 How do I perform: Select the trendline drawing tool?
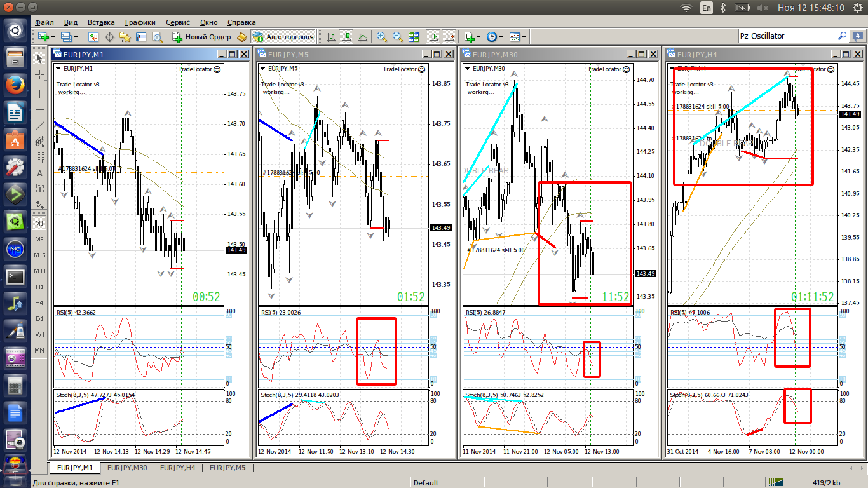39,125
